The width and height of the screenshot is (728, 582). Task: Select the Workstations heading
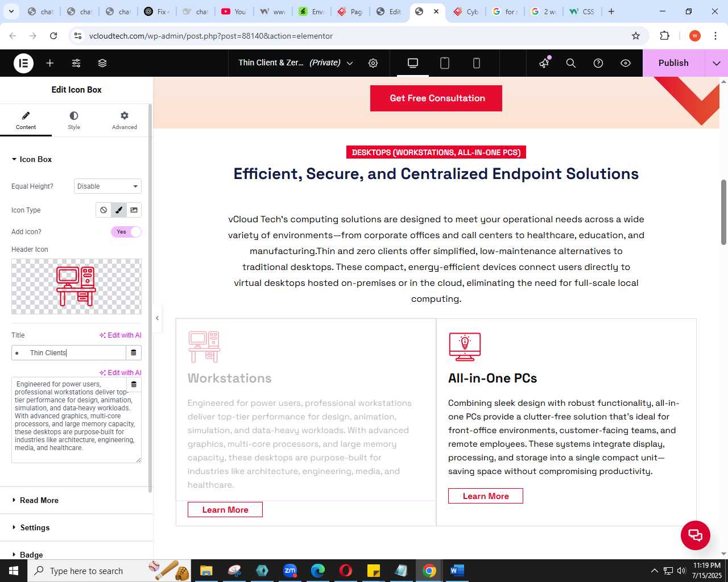(x=230, y=379)
